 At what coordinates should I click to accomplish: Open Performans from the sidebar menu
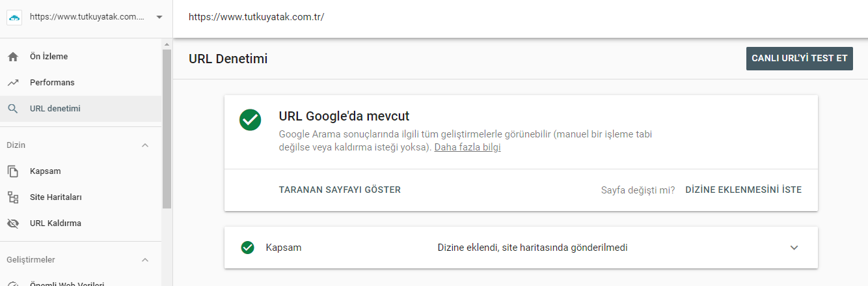(52, 83)
